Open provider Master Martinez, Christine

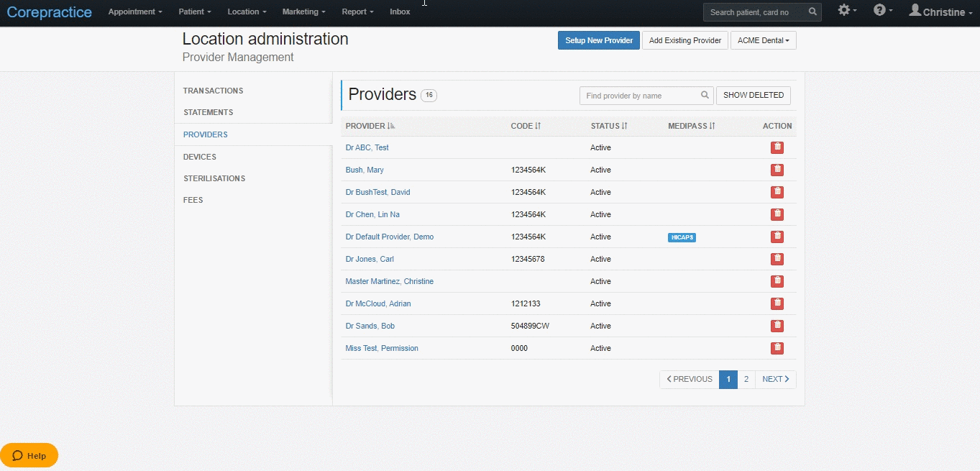[x=389, y=281]
